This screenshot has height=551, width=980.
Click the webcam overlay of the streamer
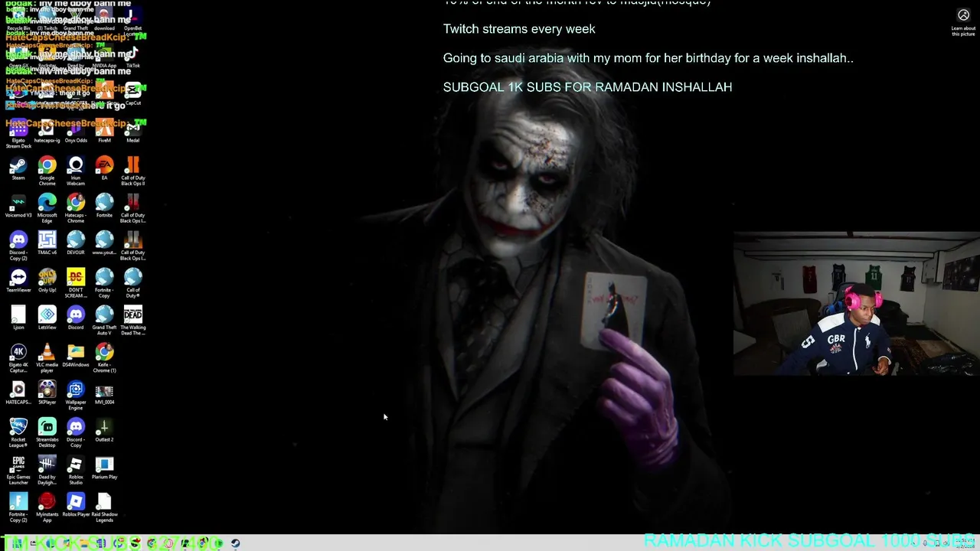pos(856,304)
